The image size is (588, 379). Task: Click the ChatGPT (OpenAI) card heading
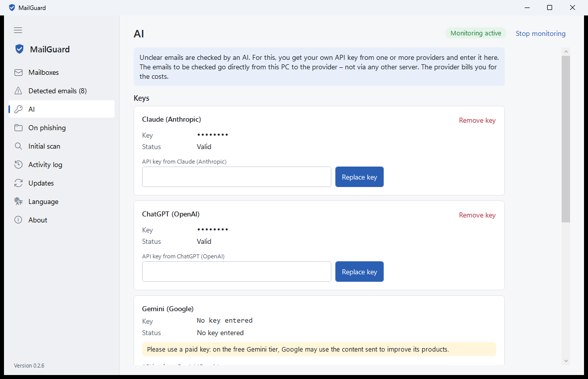[170, 214]
